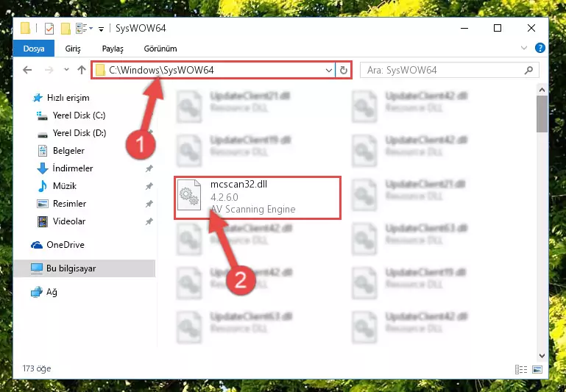Select Hızlı erişim in navigation pane
Screen dimensions: 566x392
pos(60,98)
